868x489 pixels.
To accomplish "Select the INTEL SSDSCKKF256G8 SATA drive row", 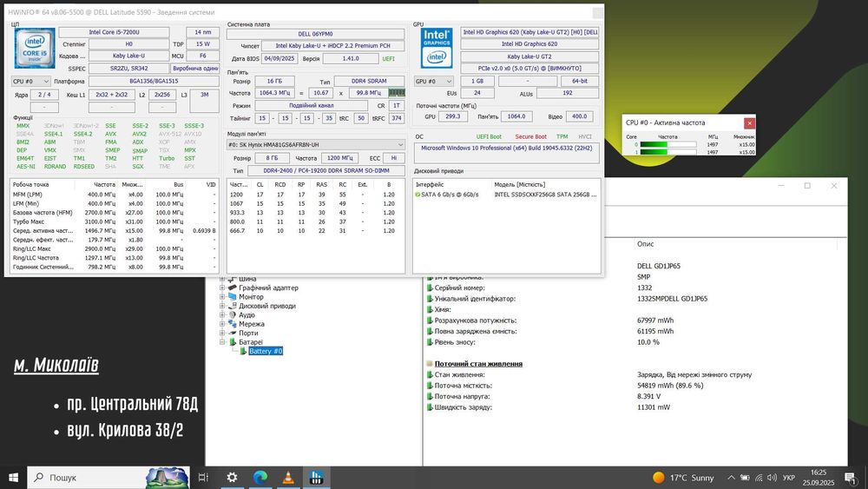I will [507, 195].
